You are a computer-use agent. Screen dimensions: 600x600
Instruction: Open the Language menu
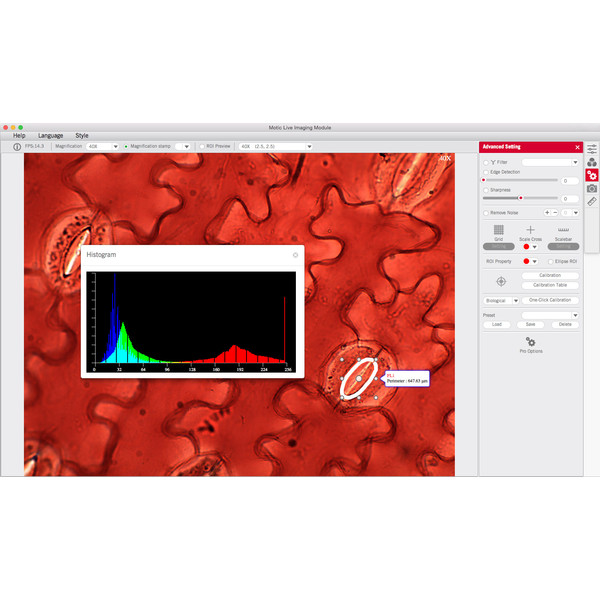pos(50,135)
